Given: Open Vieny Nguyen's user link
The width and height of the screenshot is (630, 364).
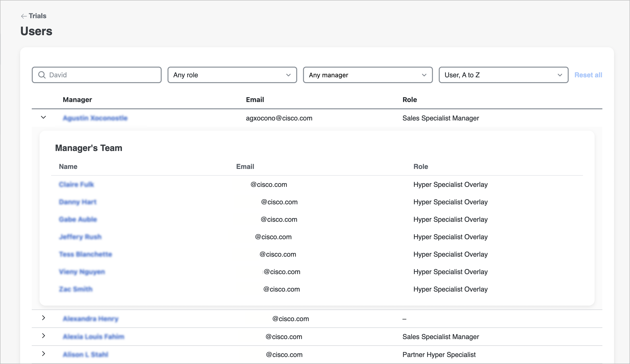Looking at the screenshot, I should 82,272.
